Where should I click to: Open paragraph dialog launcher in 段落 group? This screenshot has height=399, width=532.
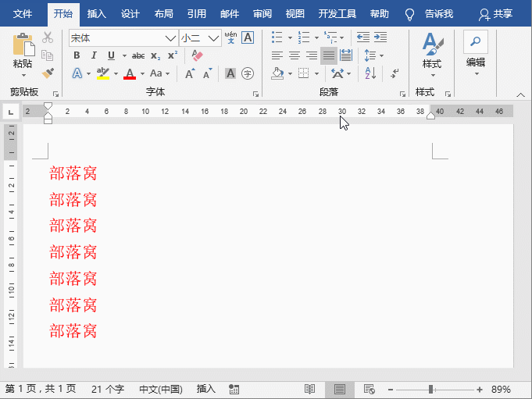coord(402,94)
